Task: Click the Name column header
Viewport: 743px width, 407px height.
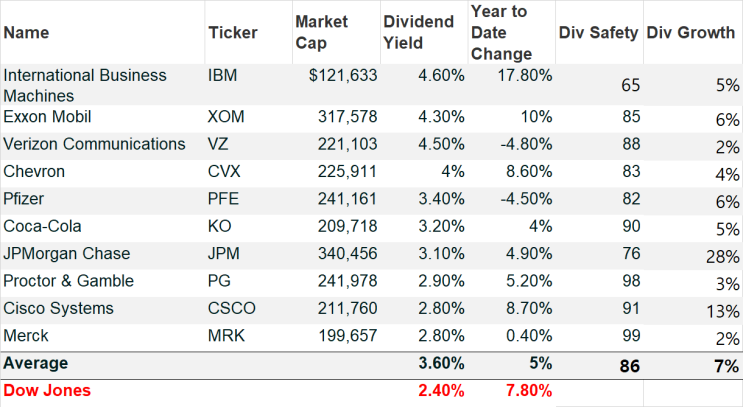Action: (x=26, y=33)
